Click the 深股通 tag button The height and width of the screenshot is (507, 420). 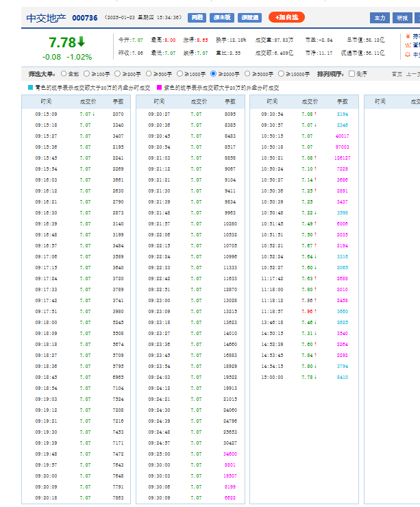[250, 17]
